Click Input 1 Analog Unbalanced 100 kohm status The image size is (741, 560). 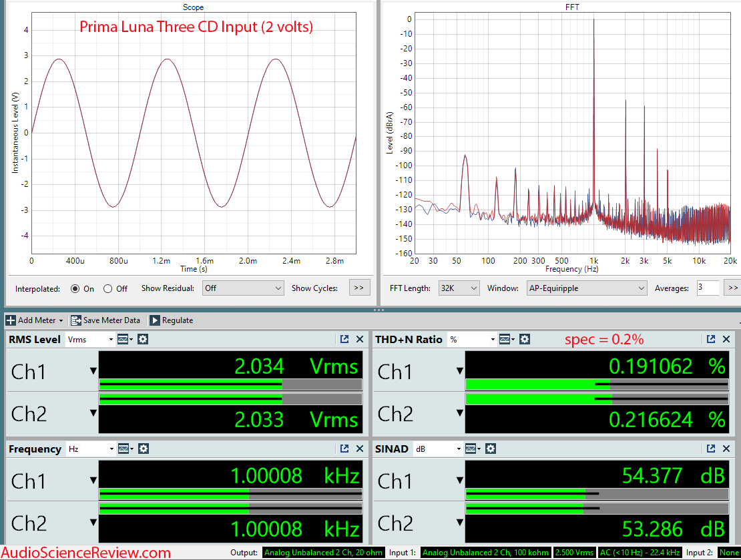pyautogui.click(x=485, y=553)
